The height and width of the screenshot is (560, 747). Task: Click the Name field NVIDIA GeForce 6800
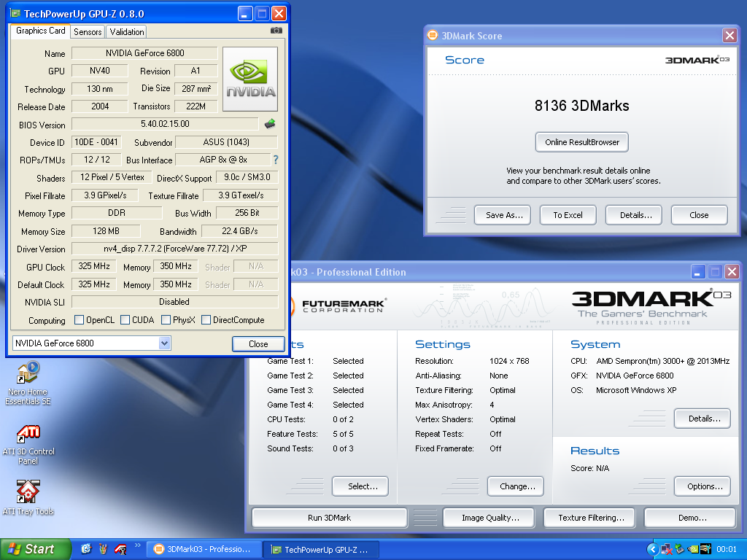pyautogui.click(x=145, y=52)
